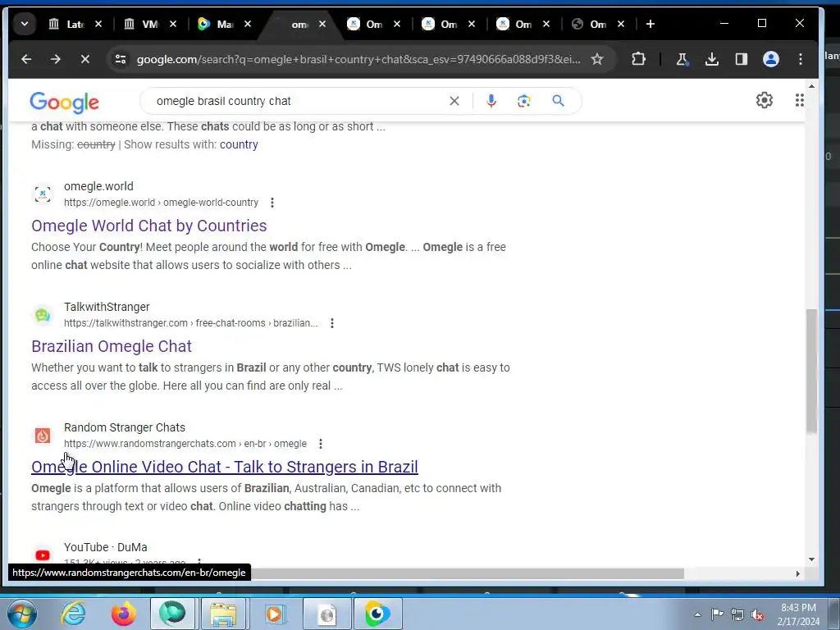The image size is (840, 630).
Task: Start voice search with microphone icon
Action: click(x=491, y=101)
